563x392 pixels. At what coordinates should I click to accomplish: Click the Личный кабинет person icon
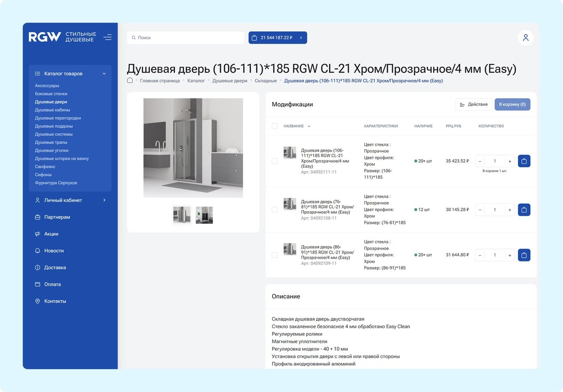pos(37,200)
